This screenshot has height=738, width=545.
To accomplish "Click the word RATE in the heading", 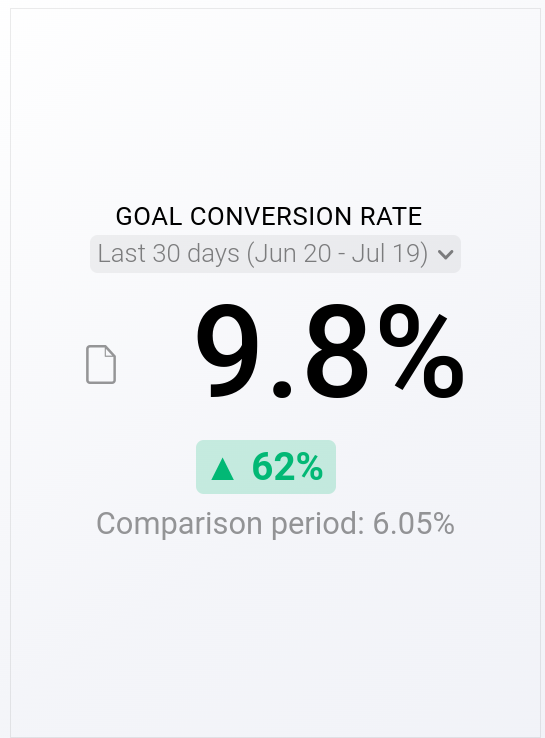I will click(391, 217).
